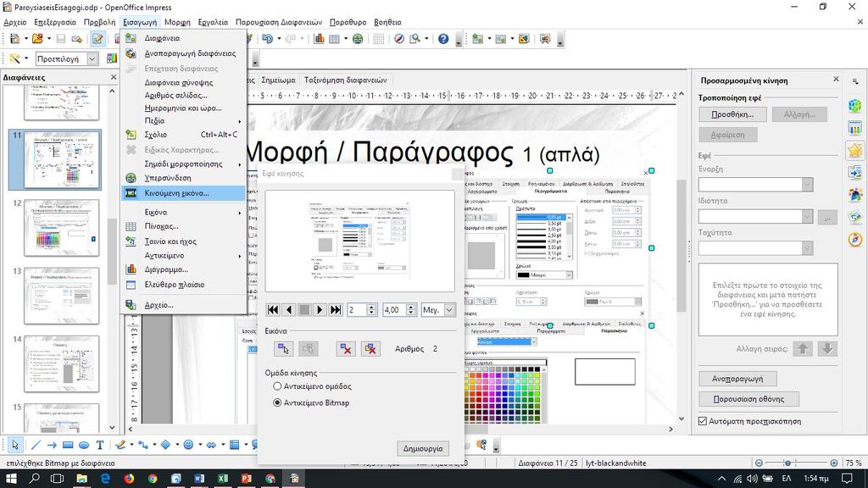Click the Προσθήκη... button
The image size is (868, 488).
pos(732,114)
